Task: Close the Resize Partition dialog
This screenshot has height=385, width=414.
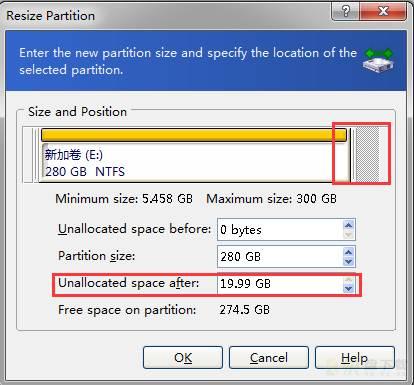Action: click(383, 12)
